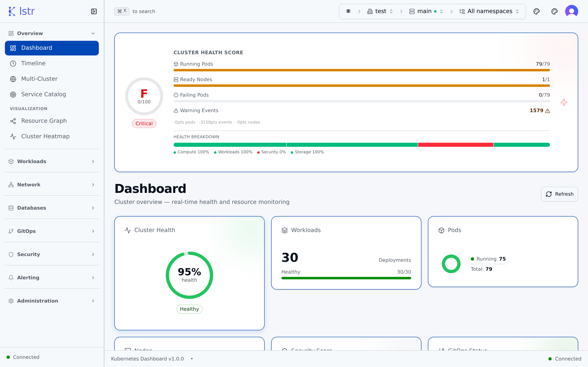Click the Security segment of health breakdown bar

coord(455,145)
